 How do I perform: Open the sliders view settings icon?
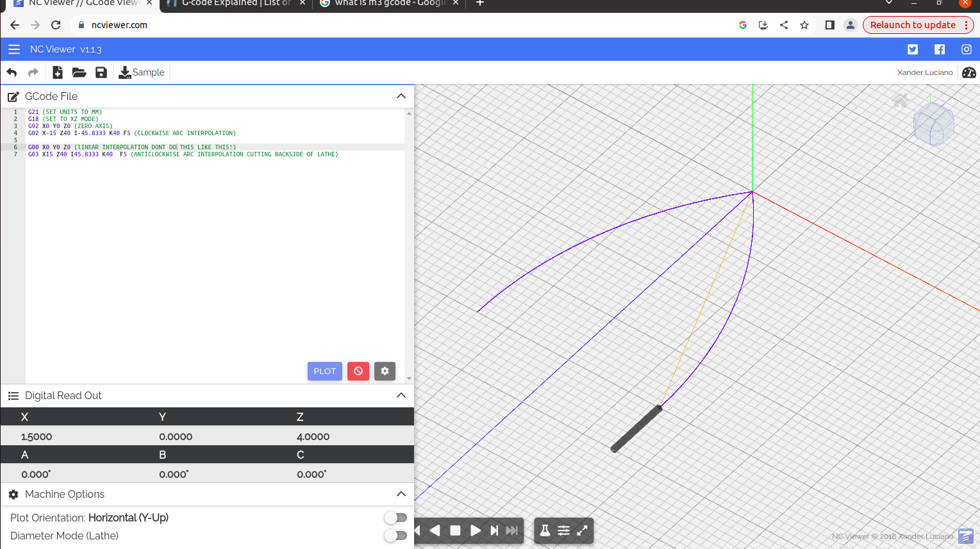click(x=563, y=530)
